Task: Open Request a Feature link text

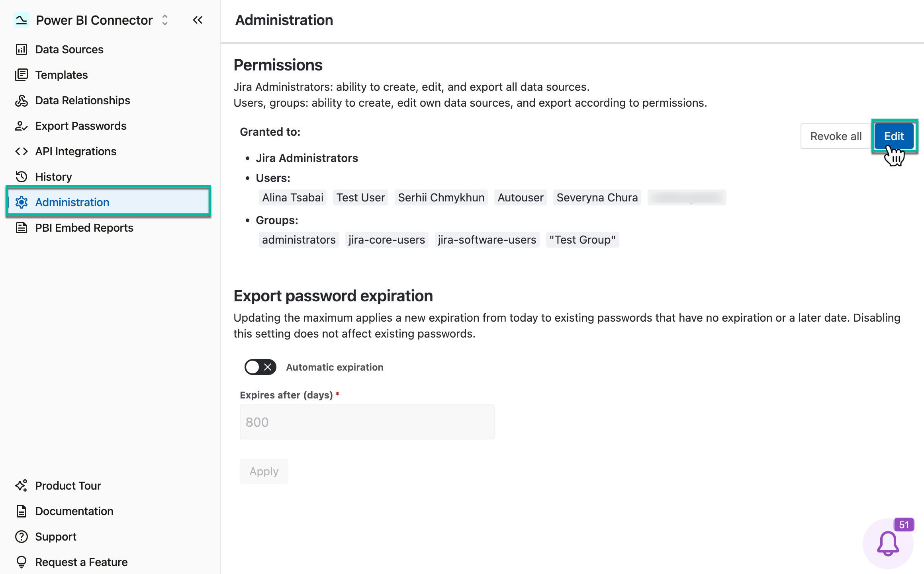Action: tap(82, 562)
